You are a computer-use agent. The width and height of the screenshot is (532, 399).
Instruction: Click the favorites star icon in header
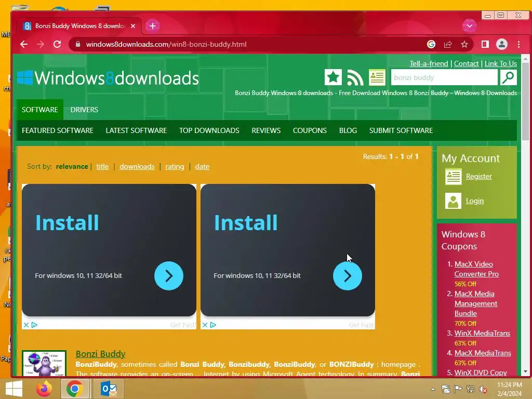[x=333, y=77]
